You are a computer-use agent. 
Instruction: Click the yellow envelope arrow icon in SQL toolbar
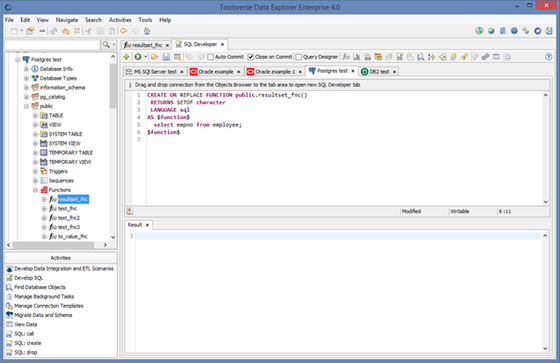442,57
